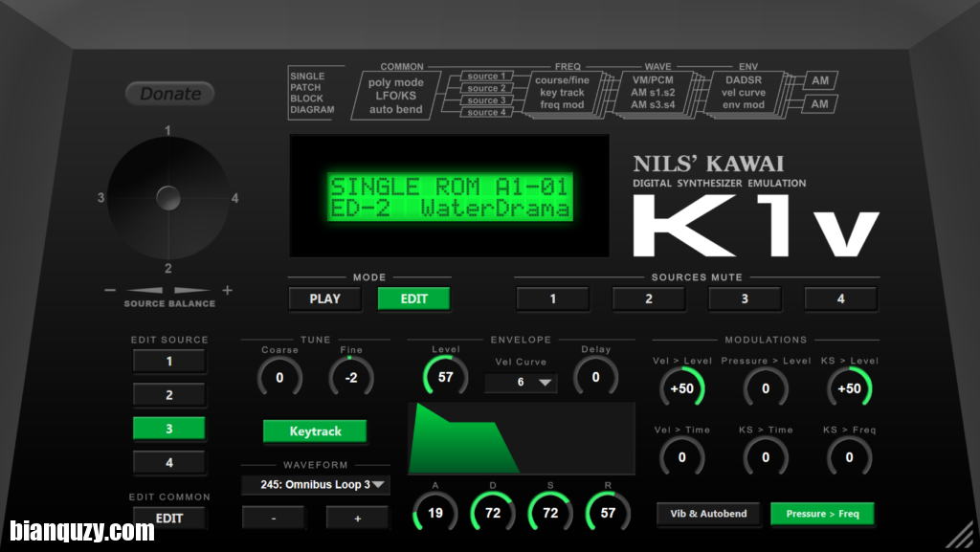Open Vib & Autobend settings

coord(708,514)
